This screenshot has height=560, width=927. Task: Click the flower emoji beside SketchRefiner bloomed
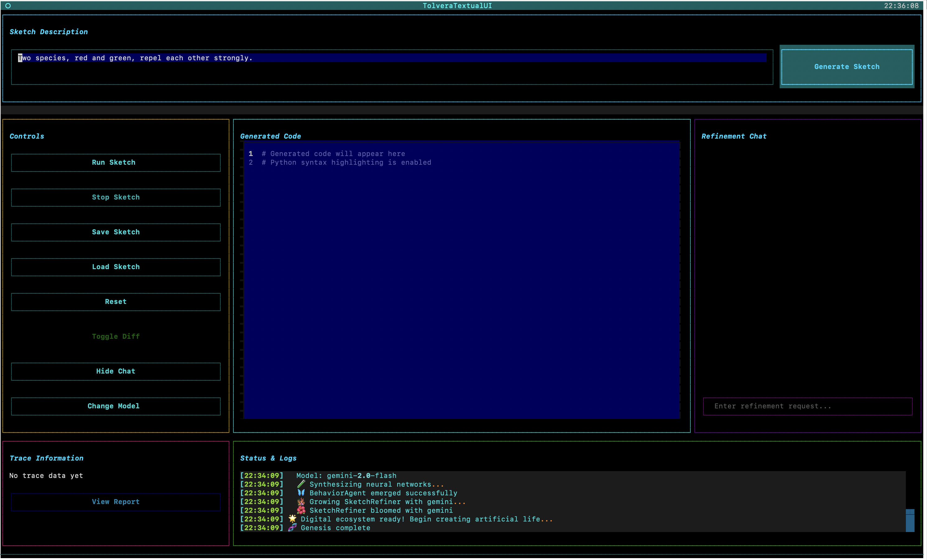[x=301, y=510]
